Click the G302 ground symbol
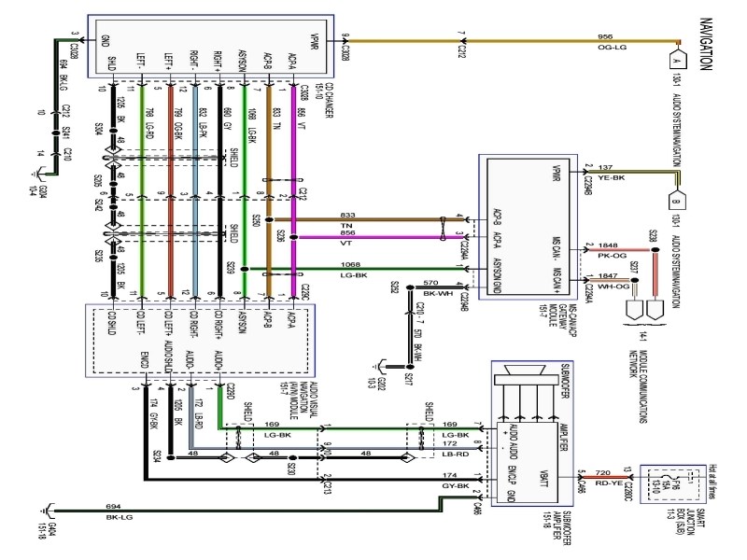The image size is (747, 560). coord(378,367)
